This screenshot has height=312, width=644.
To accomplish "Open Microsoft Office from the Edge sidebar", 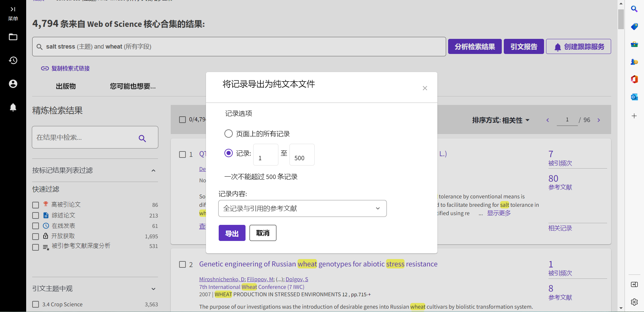I will pos(634,79).
